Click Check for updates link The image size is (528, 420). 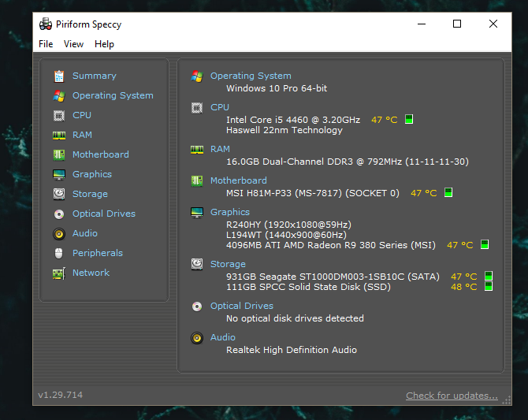pos(452,396)
